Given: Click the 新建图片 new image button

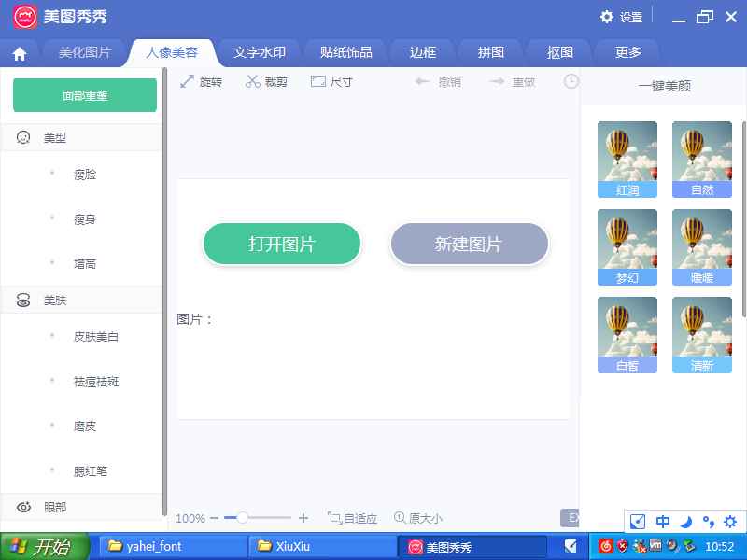Looking at the screenshot, I should pyautogui.click(x=469, y=245).
